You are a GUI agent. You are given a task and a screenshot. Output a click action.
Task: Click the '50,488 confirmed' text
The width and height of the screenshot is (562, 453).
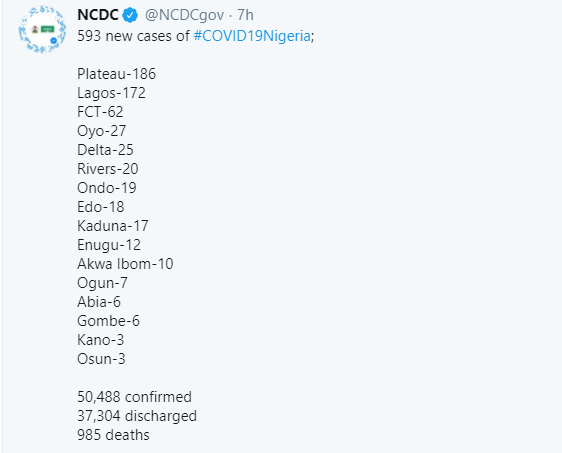(134, 397)
